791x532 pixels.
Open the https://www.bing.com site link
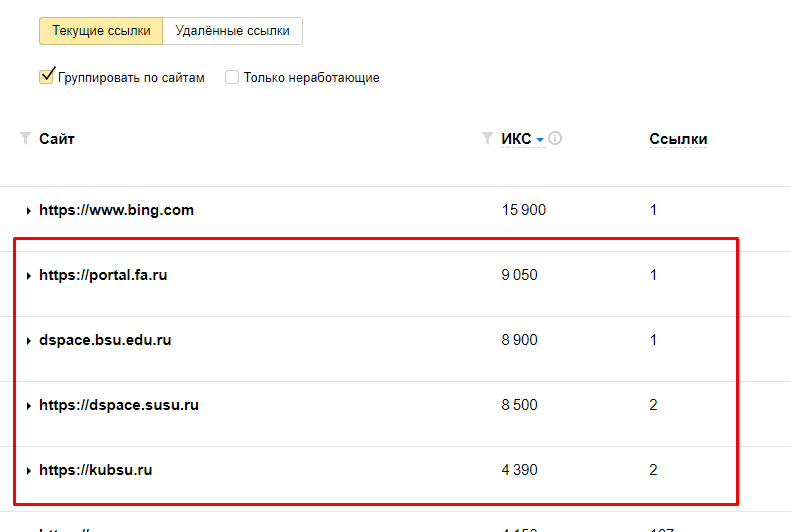pyautogui.click(x=116, y=210)
